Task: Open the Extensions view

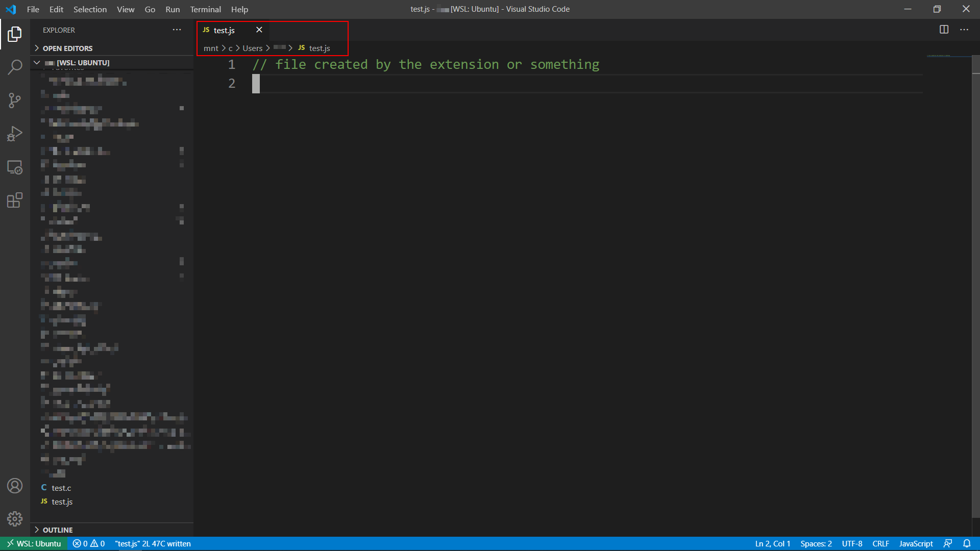Action: click(x=15, y=200)
